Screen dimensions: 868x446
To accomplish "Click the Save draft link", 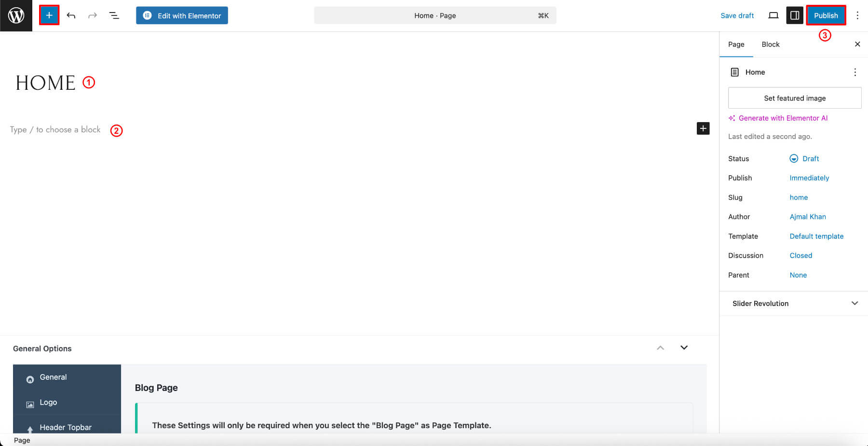I will (x=737, y=15).
